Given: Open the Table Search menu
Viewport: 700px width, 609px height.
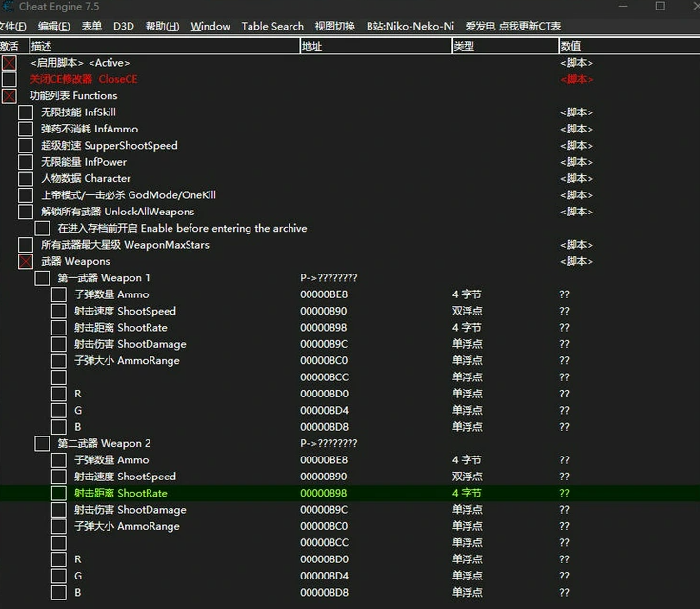Looking at the screenshot, I should [272, 26].
